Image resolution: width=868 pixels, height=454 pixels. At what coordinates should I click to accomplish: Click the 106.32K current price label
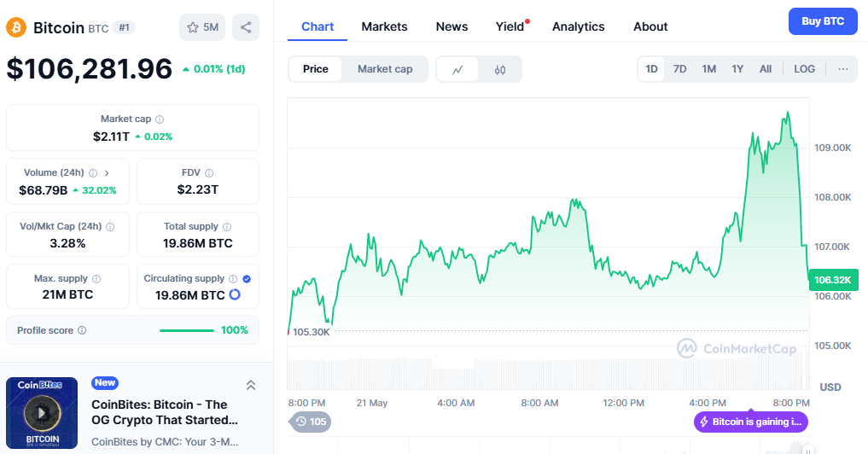pyautogui.click(x=833, y=280)
